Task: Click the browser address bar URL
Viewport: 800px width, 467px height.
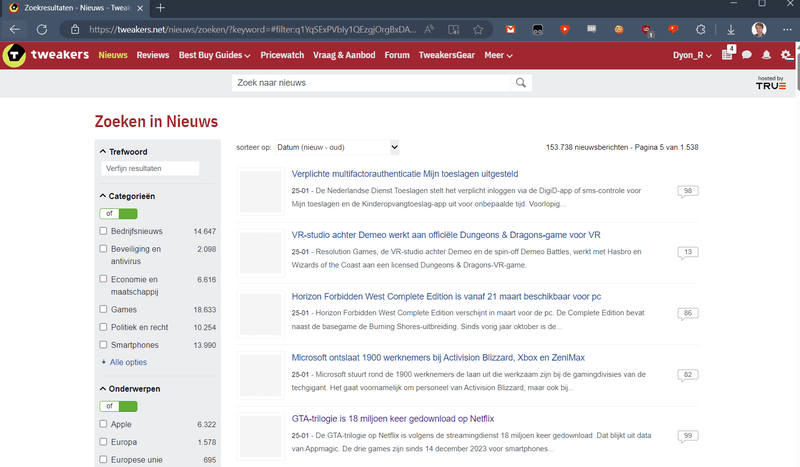Action: pos(253,30)
